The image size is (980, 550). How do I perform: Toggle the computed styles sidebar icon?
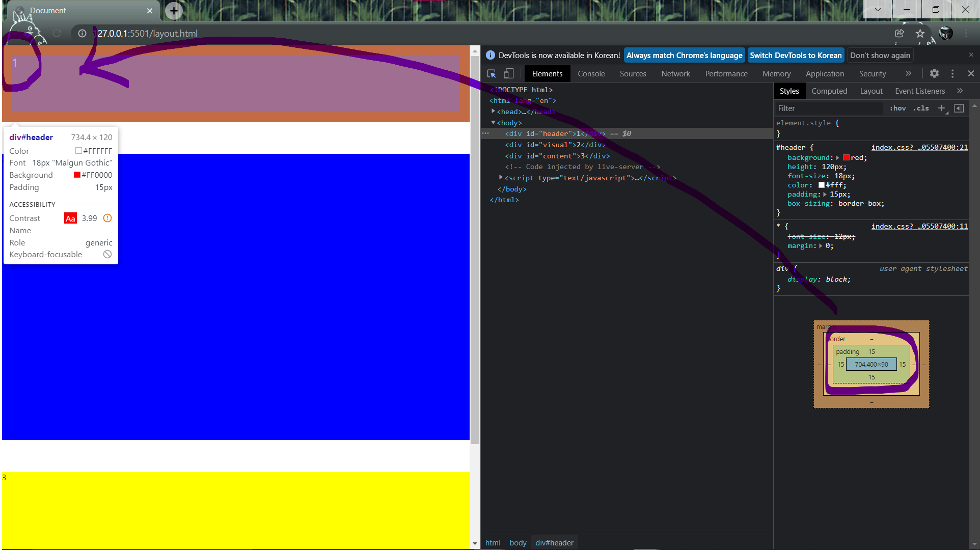click(959, 108)
